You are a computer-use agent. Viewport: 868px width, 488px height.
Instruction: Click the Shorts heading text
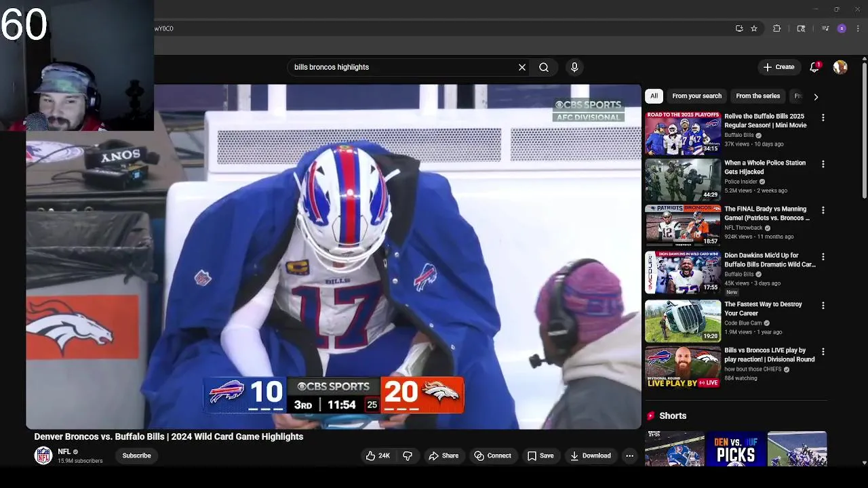point(673,415)
